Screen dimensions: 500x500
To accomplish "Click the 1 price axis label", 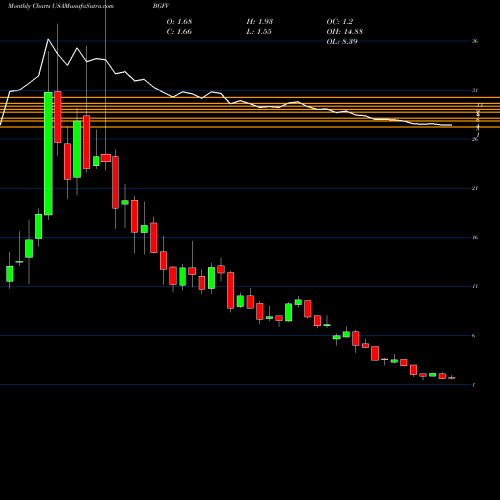I will pos(474,385).
